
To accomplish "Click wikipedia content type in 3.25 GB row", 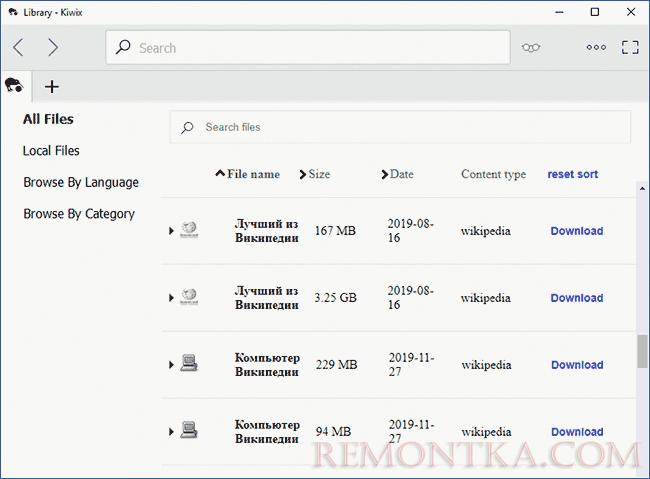I will pos(485,298).
